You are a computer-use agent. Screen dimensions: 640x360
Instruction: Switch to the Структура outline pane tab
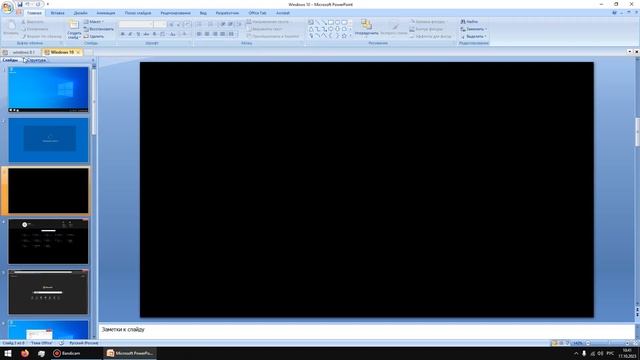point(36,60)
